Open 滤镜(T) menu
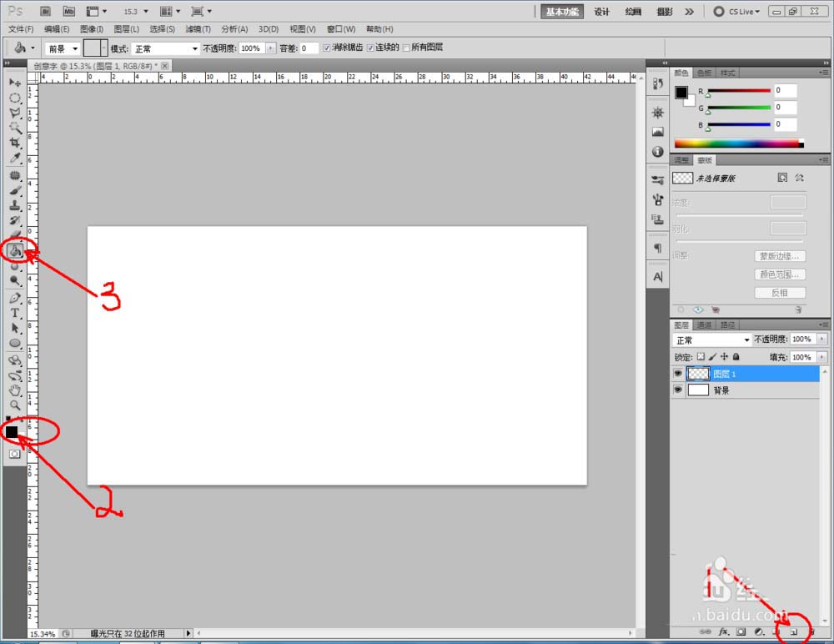The height and width of the screenshot is (644, 834). point(198,29)
